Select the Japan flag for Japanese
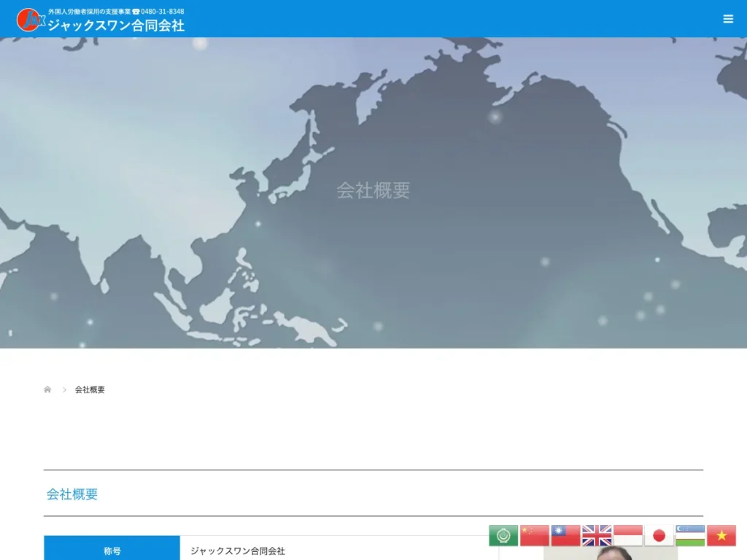This screenshot has width=747, height=560. pyautogui.click(x=659, y=535)
